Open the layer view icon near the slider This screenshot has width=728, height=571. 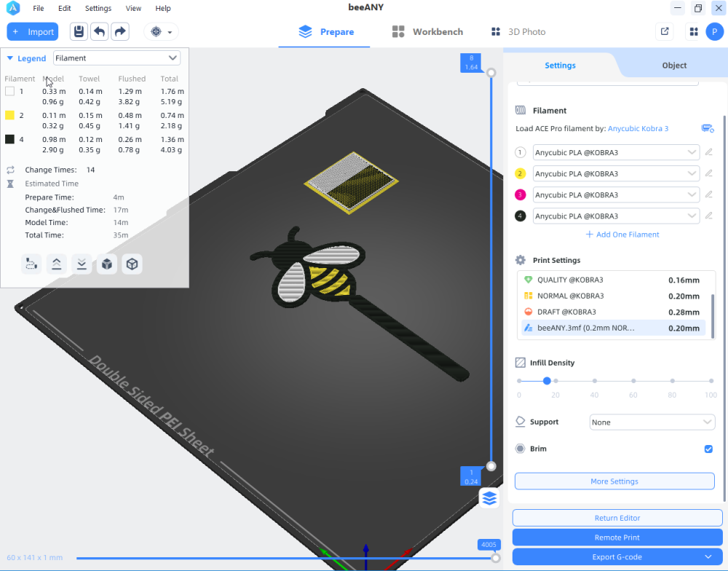(x=489, y=498)
